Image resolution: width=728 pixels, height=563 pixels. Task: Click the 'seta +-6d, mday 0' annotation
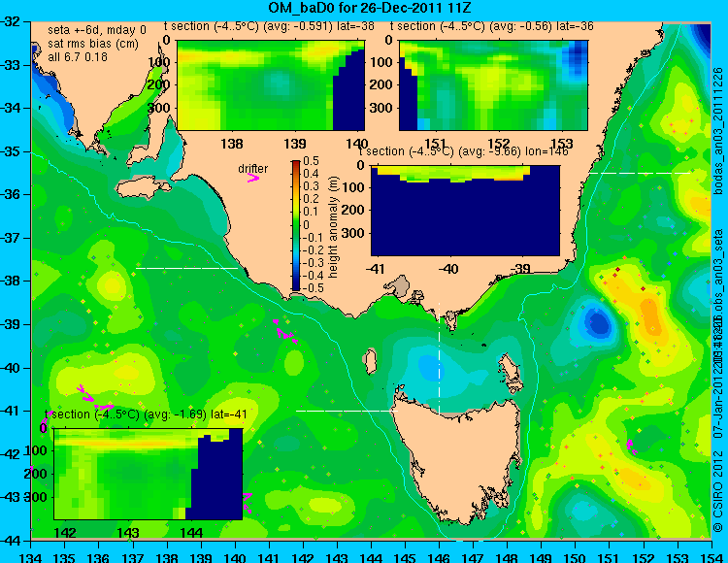(96, 30)
